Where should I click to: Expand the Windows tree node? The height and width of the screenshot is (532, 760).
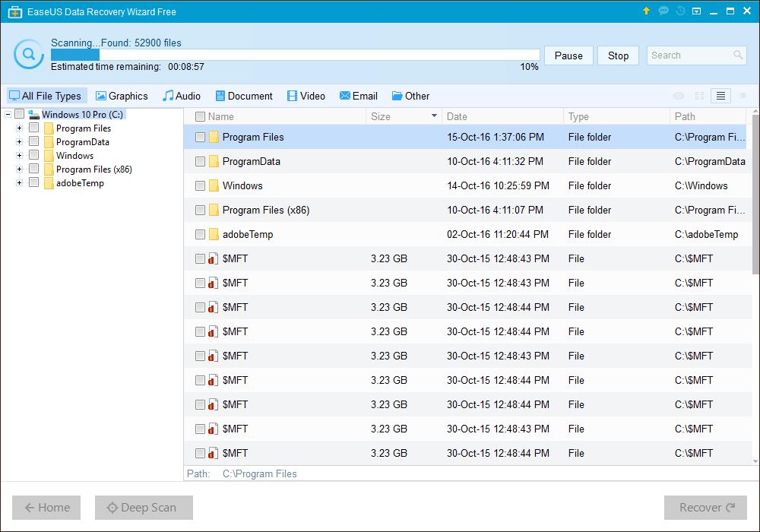tap(20, 156)
